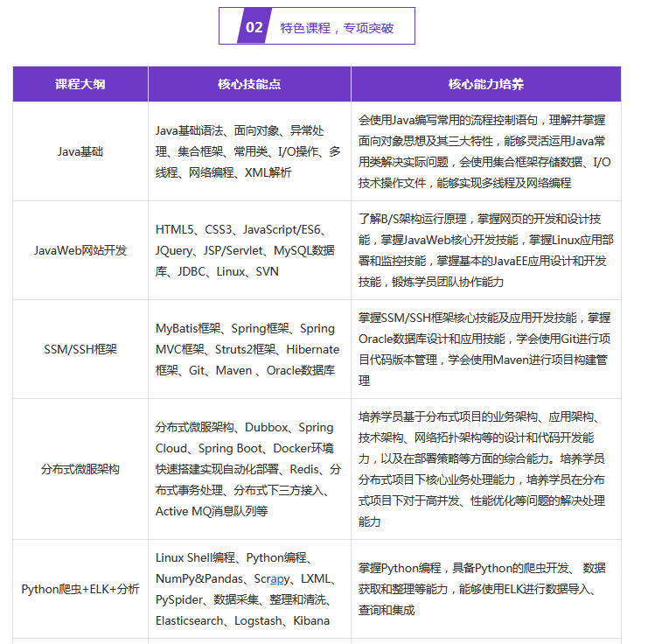This screenshot has width=648, height=644.
Task: Click the description starting with "培养学员基于分布式项目"
Action: pos(485,469)
